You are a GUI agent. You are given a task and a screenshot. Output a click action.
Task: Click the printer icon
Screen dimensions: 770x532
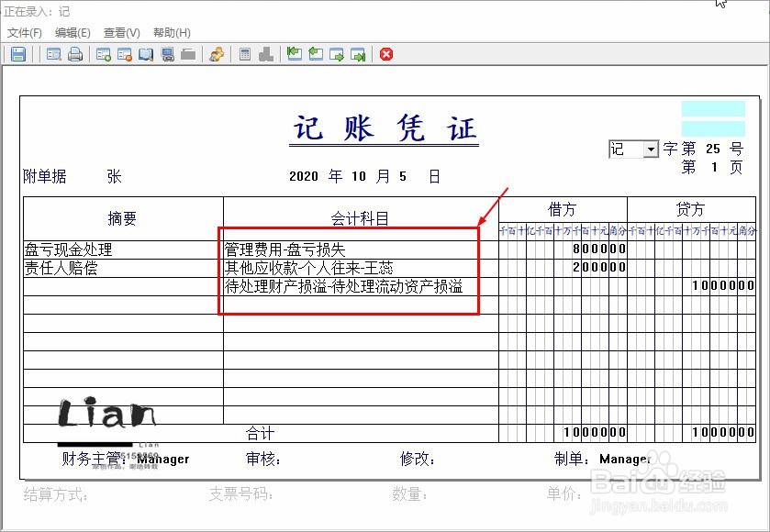(75, 54)
